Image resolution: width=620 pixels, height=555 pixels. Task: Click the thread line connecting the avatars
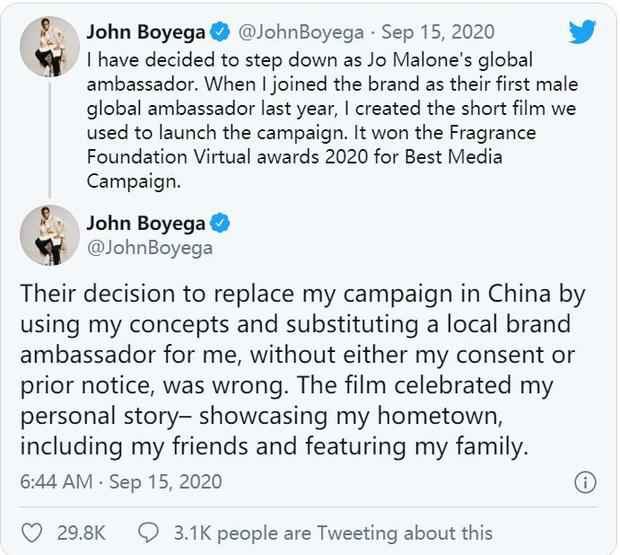tap(50, 138)
